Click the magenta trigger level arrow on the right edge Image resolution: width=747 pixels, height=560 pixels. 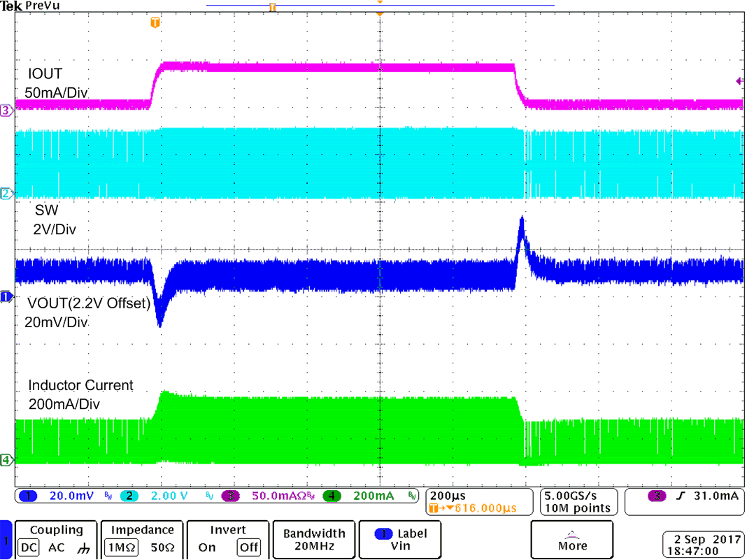[739, 81]
